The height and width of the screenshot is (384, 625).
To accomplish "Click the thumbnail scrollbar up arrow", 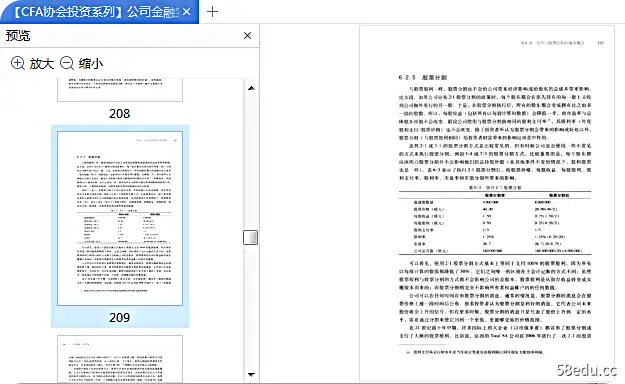I will point(251,88).
